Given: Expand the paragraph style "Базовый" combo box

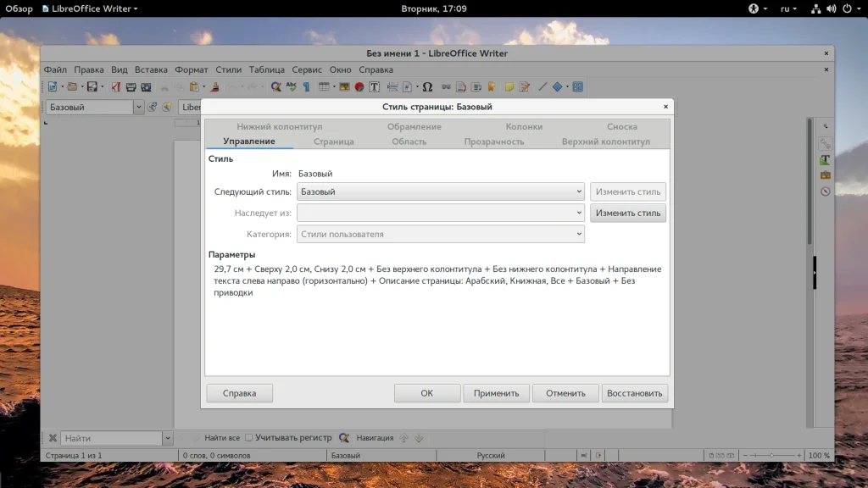Looking at the screenshot, I should [x=139, y=108].
